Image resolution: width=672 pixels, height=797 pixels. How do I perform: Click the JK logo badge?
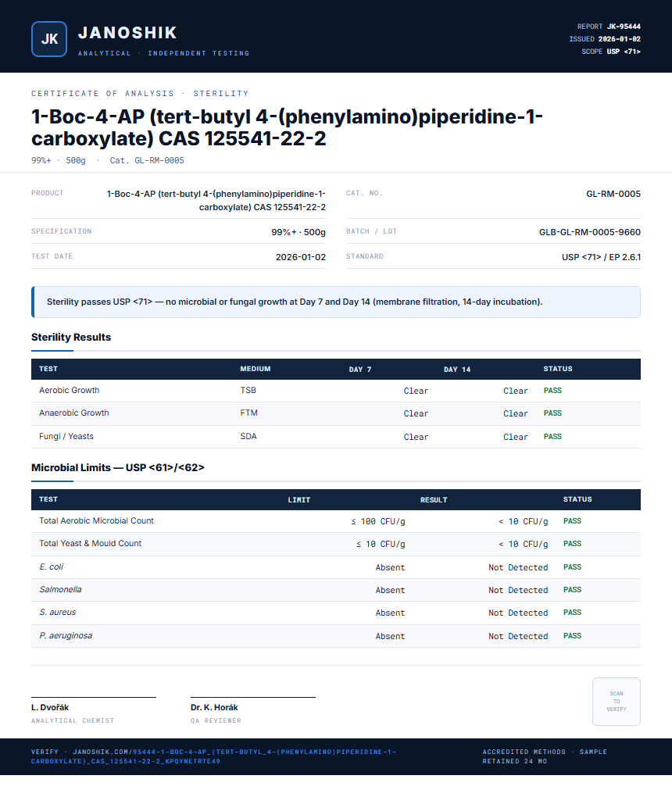pyautogui.click(x=48, y=39)
